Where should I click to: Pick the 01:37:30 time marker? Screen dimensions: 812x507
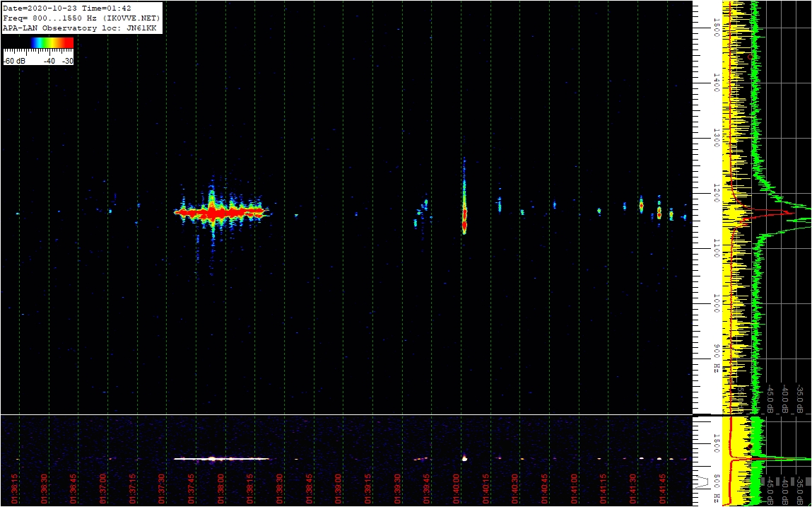coord(162,489)
